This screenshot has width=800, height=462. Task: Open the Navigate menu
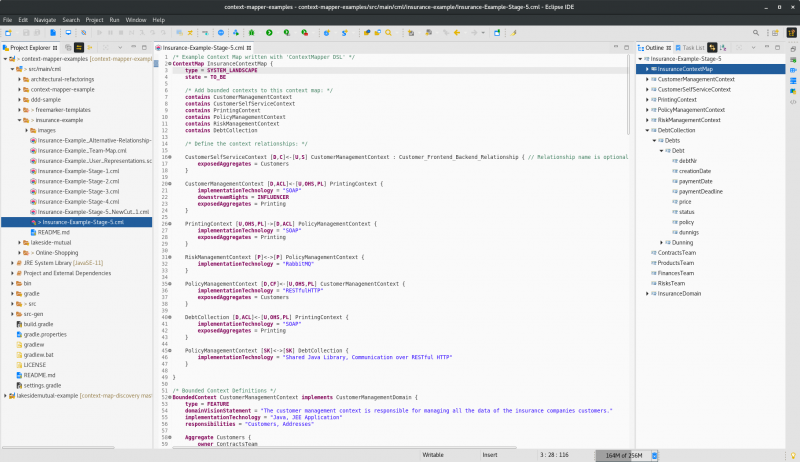click(x=45, y=20)
